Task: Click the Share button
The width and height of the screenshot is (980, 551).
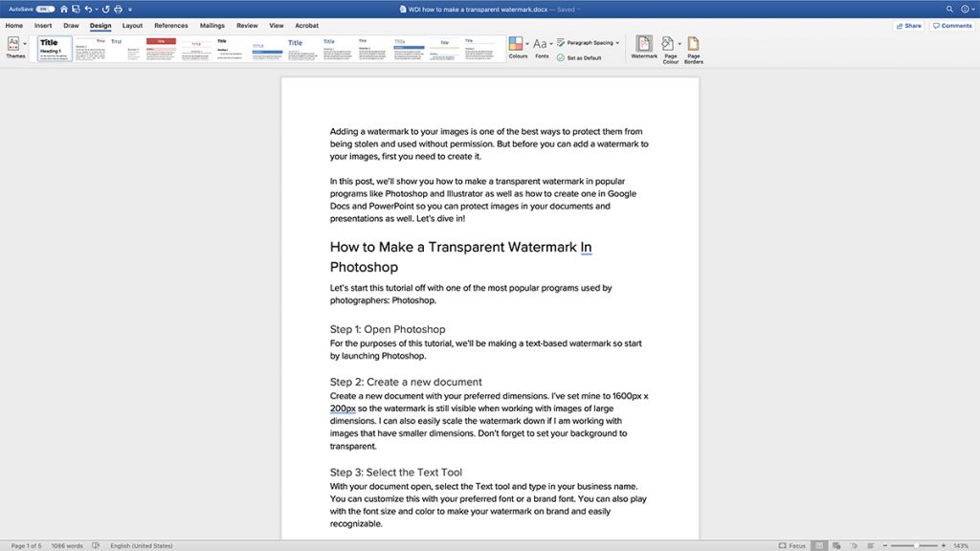Action: 906,25
